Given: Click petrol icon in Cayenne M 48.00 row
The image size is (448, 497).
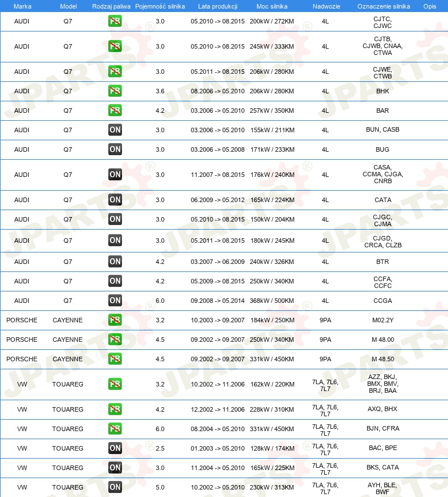Looking at the screenshot, I should pyautogui.click(x=115, y=340).
